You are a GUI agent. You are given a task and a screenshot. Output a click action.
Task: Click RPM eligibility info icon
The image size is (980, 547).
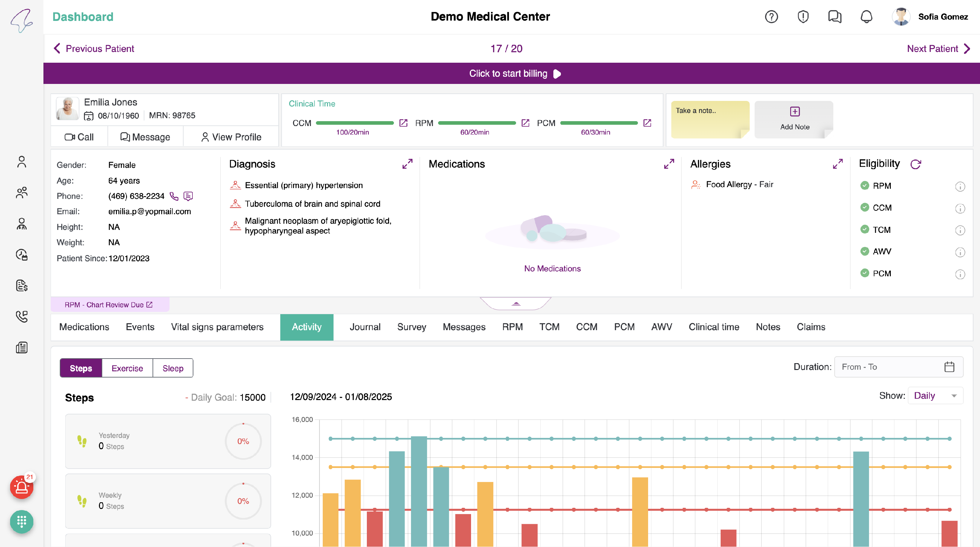point(960,186)
